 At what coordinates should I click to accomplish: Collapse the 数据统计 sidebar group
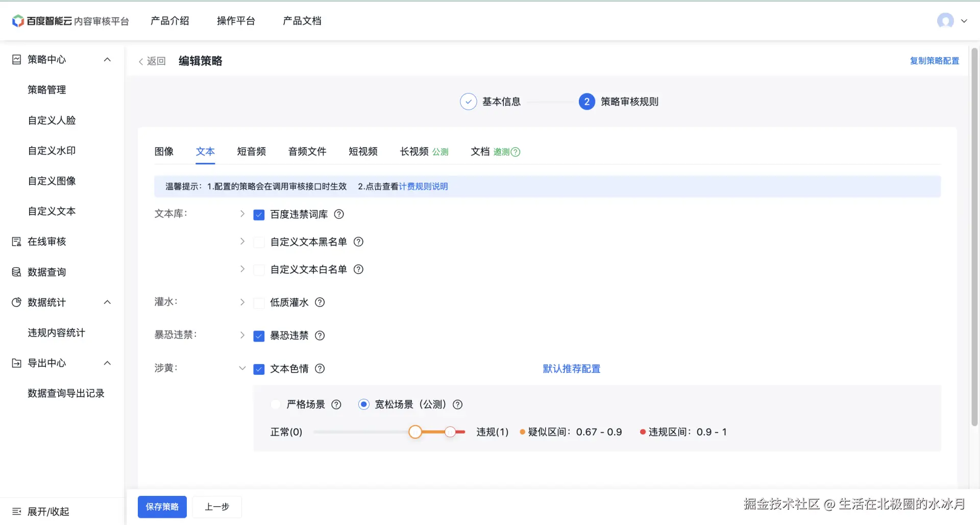[x=107, y=302]
